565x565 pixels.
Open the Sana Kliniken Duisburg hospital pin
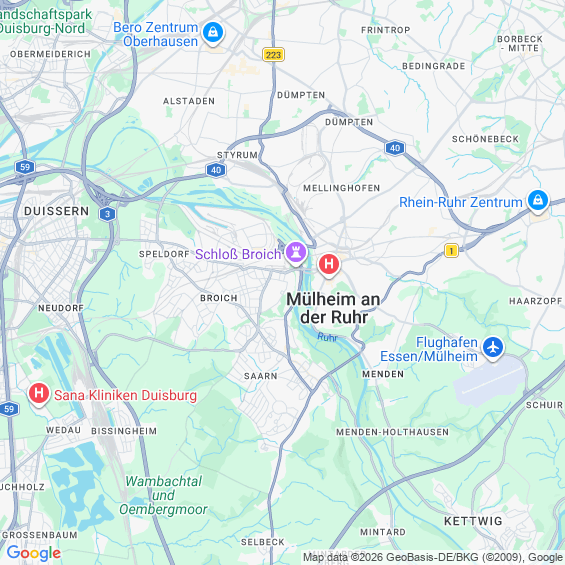(39, 394)
